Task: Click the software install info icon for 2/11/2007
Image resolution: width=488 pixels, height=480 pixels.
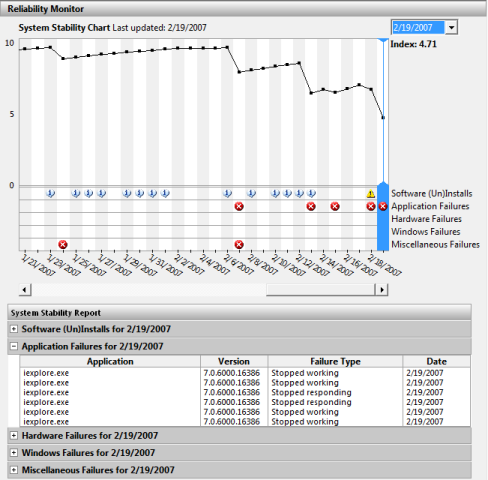Action: coord(288,193)
